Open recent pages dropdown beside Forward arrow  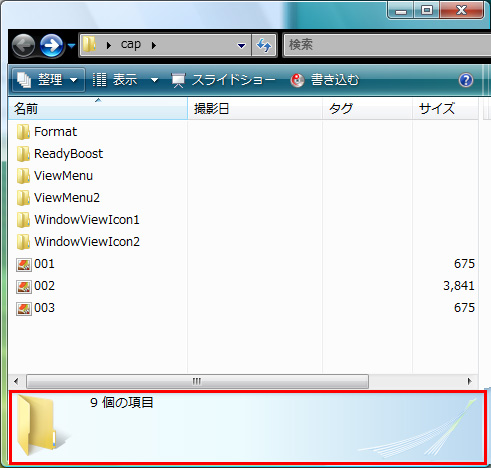tap(71, 45)
